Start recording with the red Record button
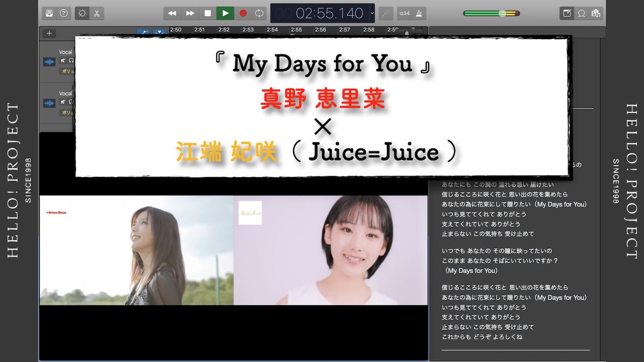This screenshot has width=644, height=362. pos(243,13)
